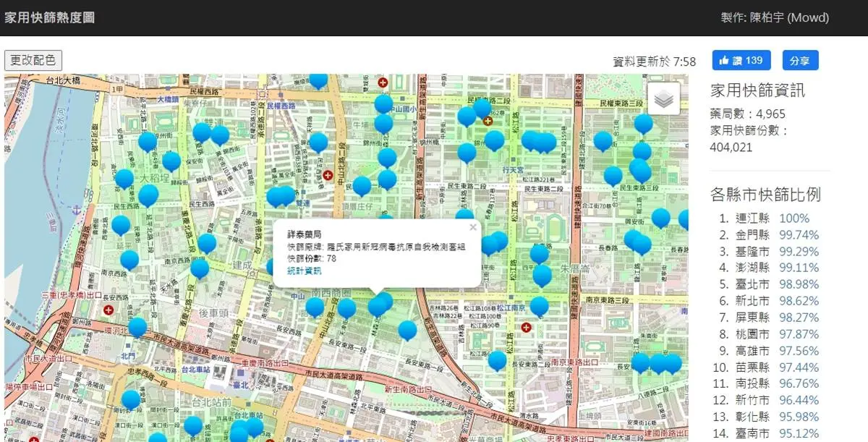Image resolution: width=868 pixels, height=442 pixels.
Task: Click the 各縣市快篩比例 heading
Action: (x=765, y=195)
